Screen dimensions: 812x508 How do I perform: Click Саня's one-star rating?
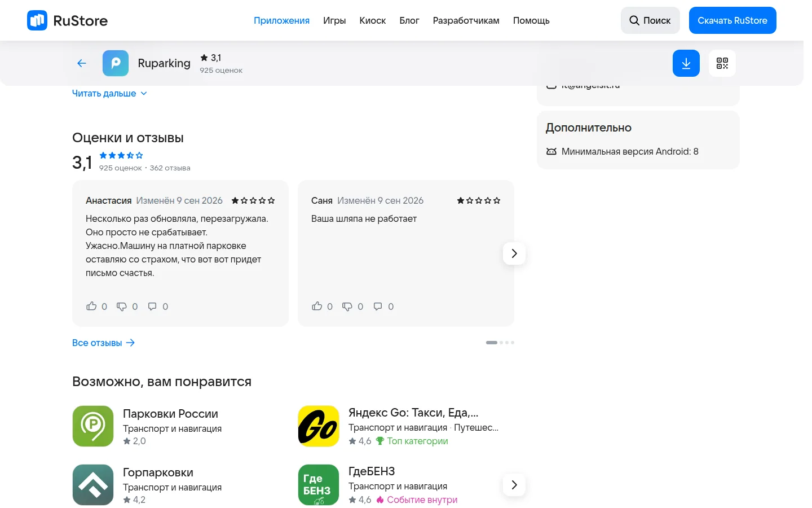[479, 200]
